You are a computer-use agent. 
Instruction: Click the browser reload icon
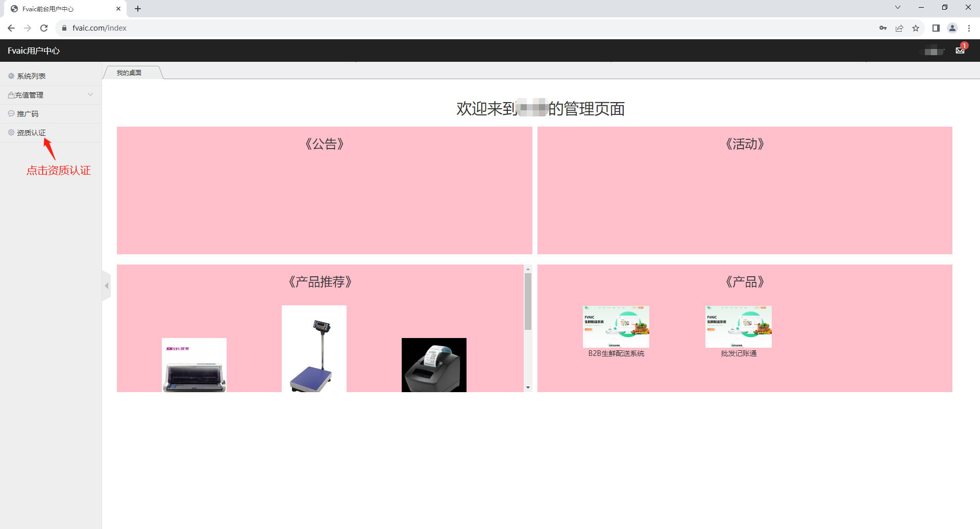tap(44, 28)
